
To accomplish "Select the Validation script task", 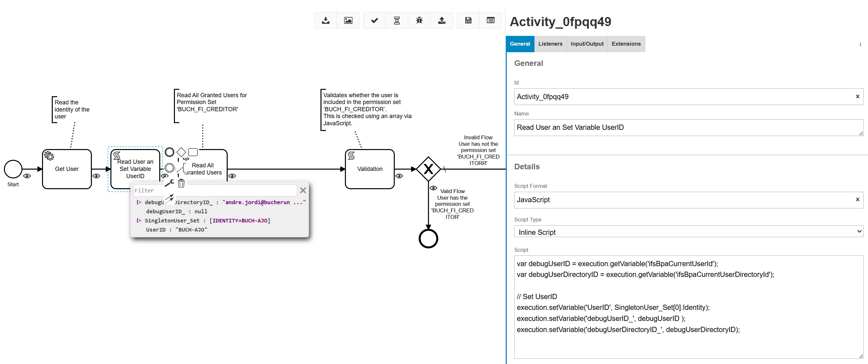I will click(x=370, y=169).
